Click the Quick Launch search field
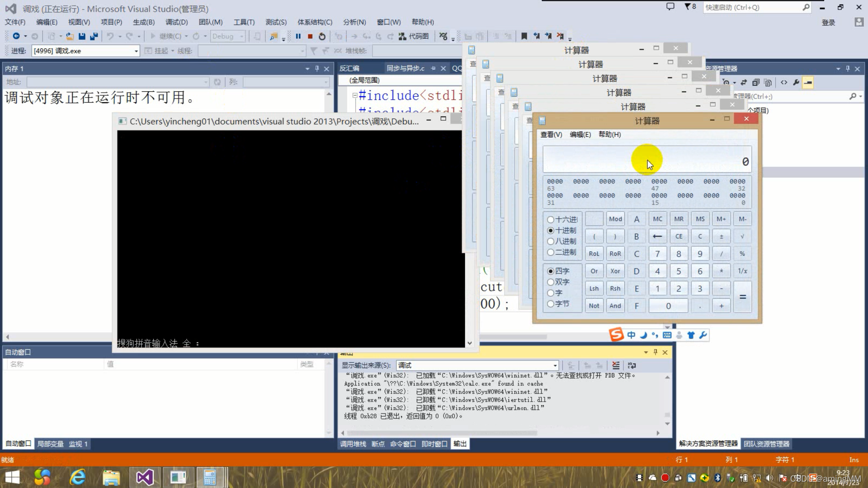The height and width of the screenshot is (488, 868). (753, 7)
